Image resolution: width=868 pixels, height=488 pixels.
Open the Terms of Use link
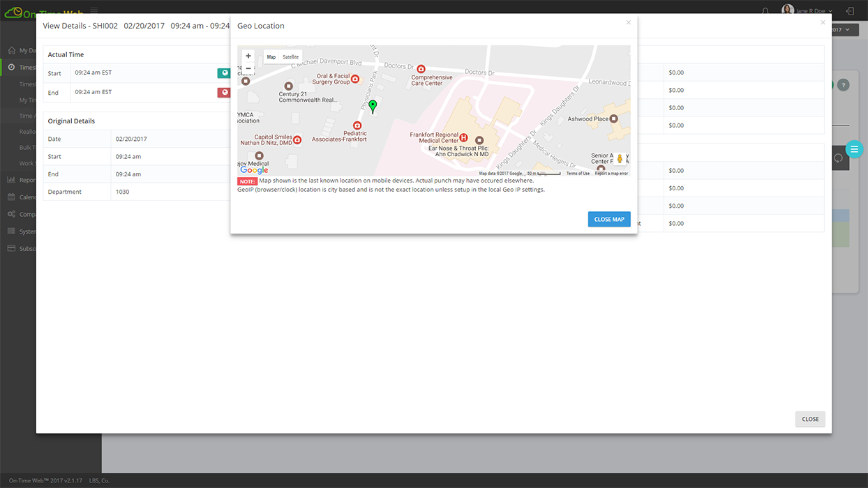578,173
